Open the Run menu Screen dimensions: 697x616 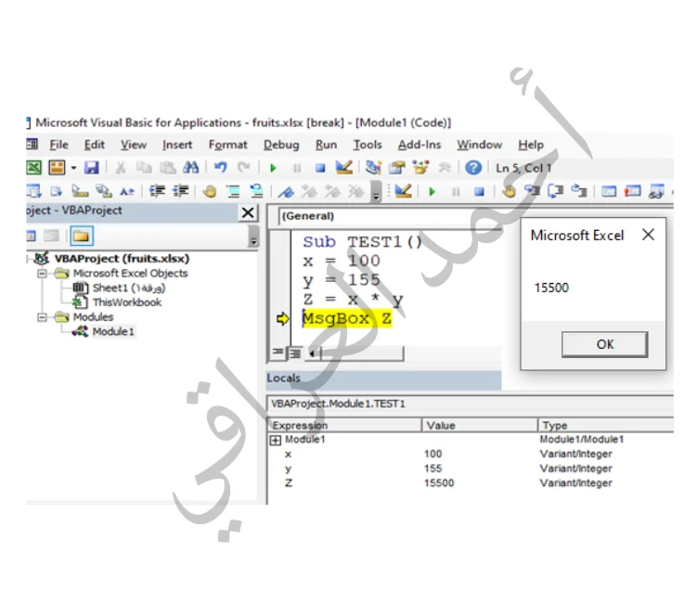326,145
